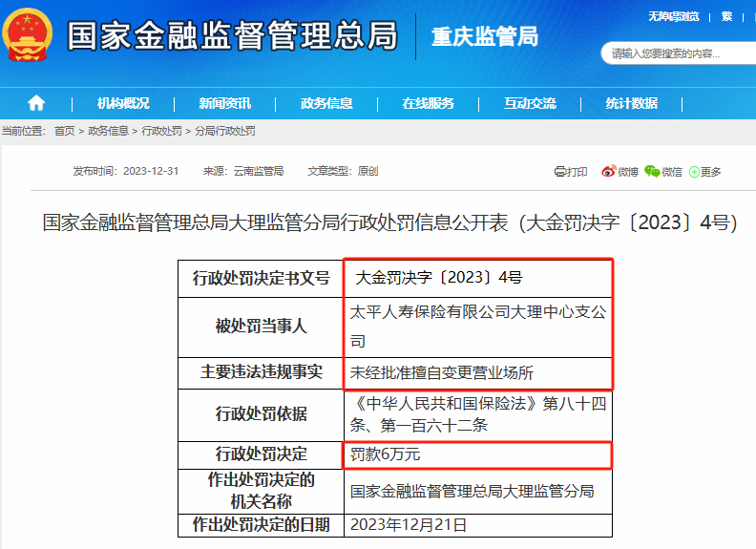Switch to traditional Chinese with 繁
The height and width of the screenshot is (549, 756).
click(727, 16)
